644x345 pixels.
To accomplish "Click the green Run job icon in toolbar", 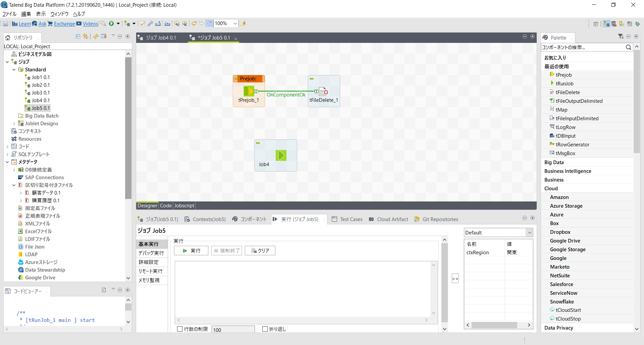I will click(111, 23).
